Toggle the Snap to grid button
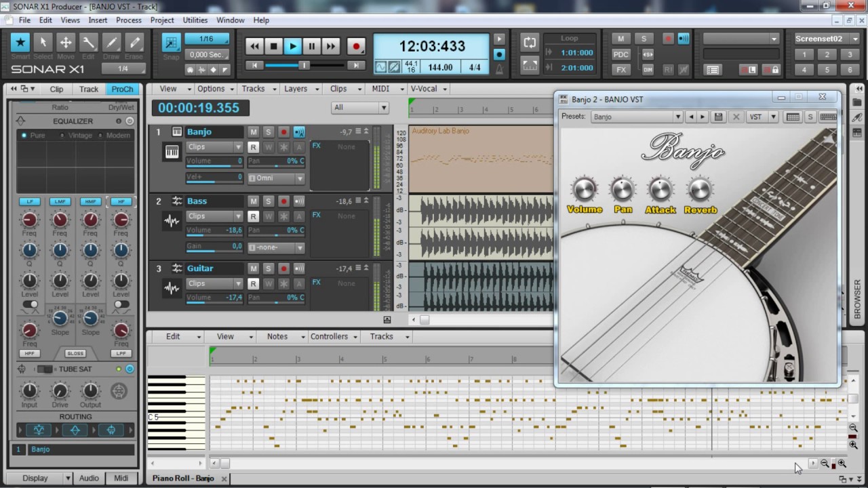This screenshot has height=488, width=868. [172, 42]
